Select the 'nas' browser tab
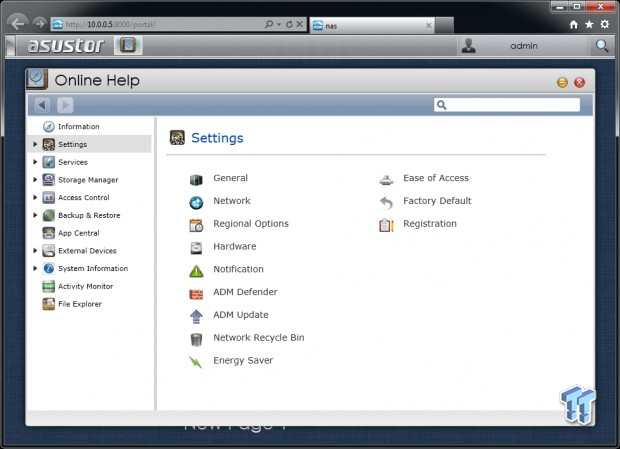This screenshot has height=449, width=620. tap(372, 26)
